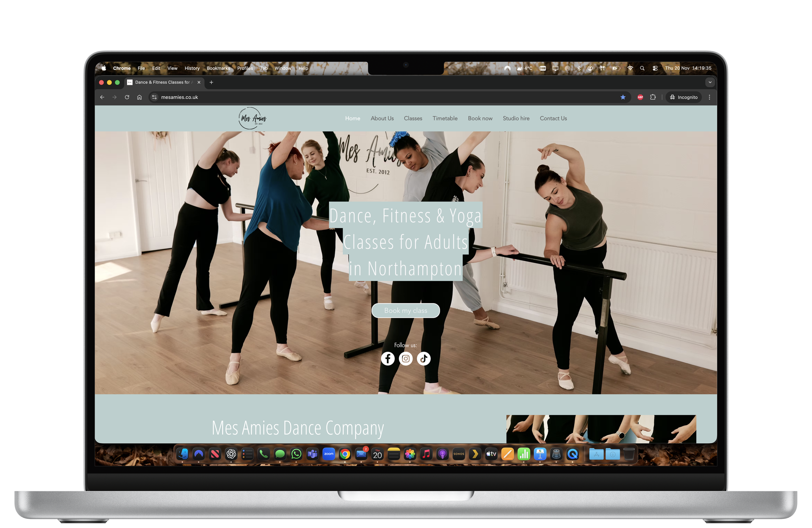
Task: Open the Timetable nav link
Action: 445,118
